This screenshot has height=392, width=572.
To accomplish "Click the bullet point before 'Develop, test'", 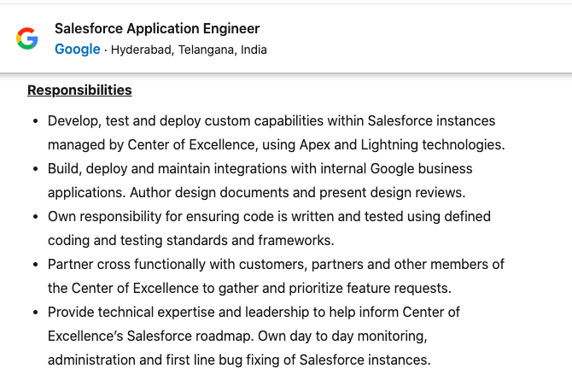I will (x=35, y=121).
